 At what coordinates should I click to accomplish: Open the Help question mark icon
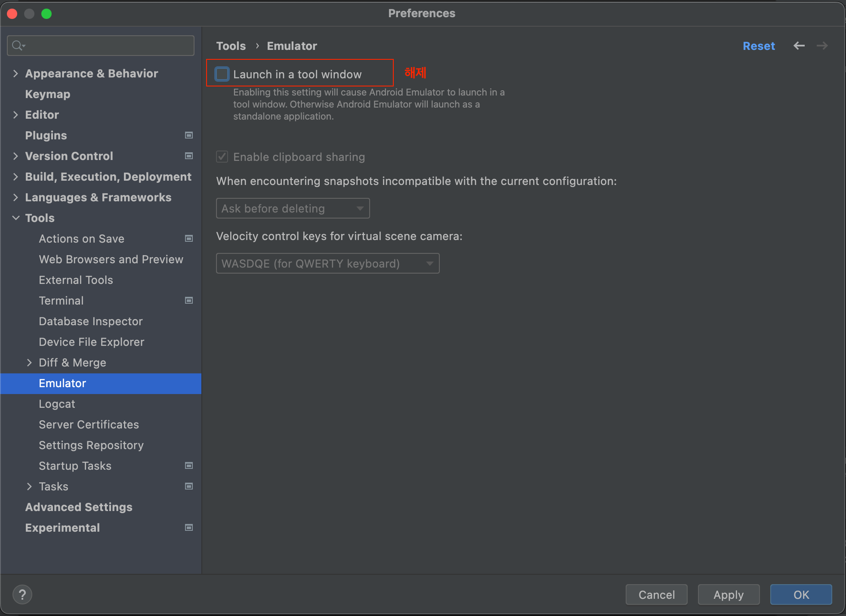coord(22,594)
